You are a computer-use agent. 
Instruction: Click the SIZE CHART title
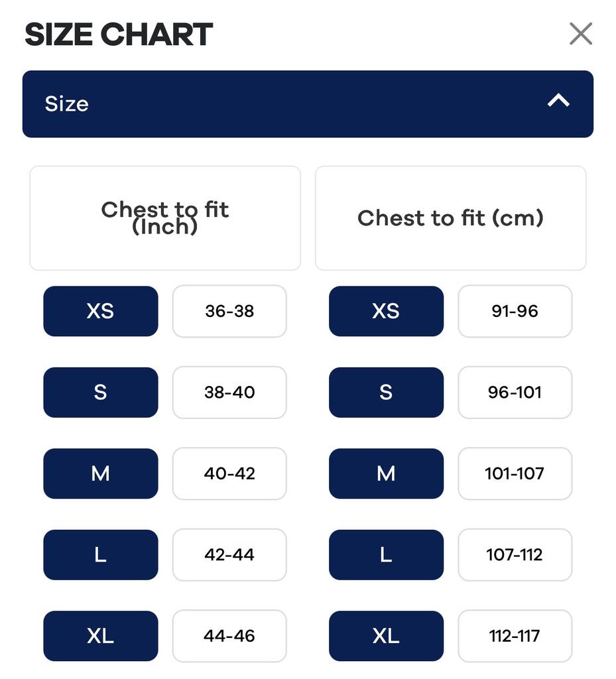pyautogui.click(x=119, y=34)
